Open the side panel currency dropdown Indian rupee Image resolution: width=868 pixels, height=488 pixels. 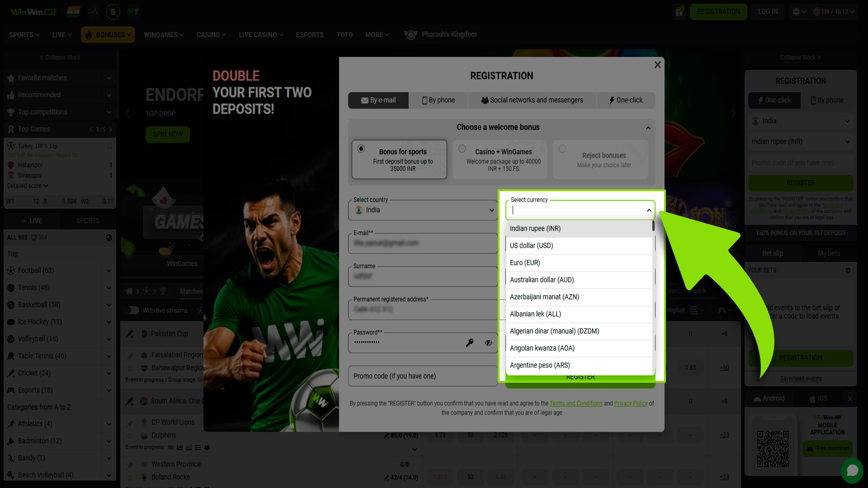click(x=801, y=142)
